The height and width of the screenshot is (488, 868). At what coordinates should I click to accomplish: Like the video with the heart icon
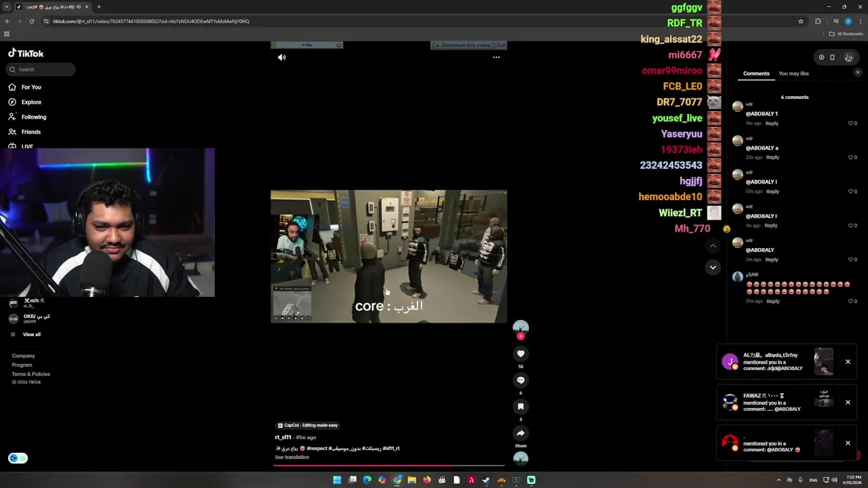pyautogui.click(x=521, y=354)
